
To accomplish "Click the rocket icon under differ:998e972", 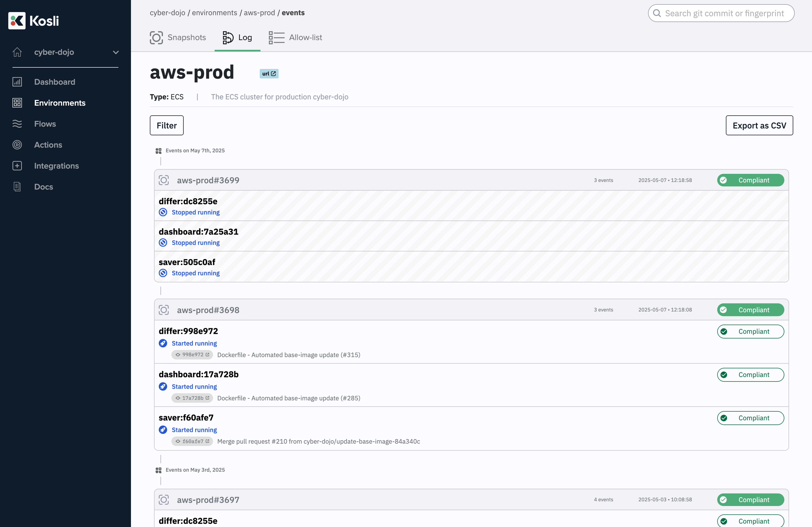I will pyautogui.click(x=163, y=343).
